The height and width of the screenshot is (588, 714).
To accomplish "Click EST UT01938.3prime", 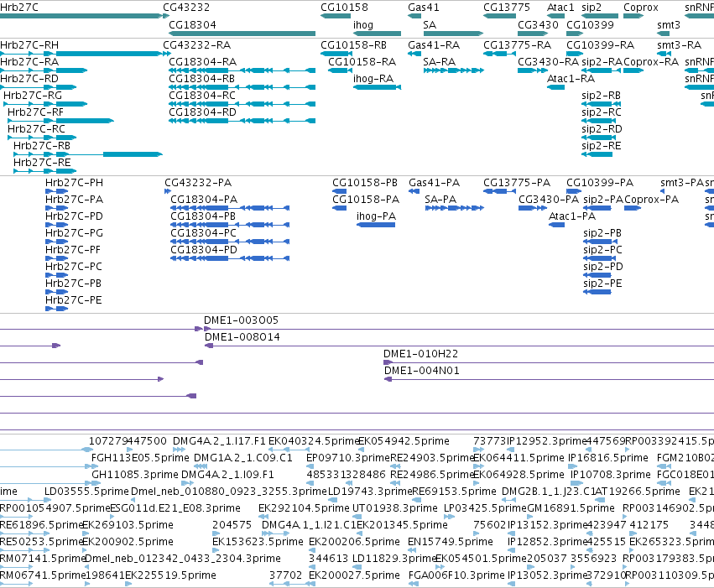I will click(395, 508).
